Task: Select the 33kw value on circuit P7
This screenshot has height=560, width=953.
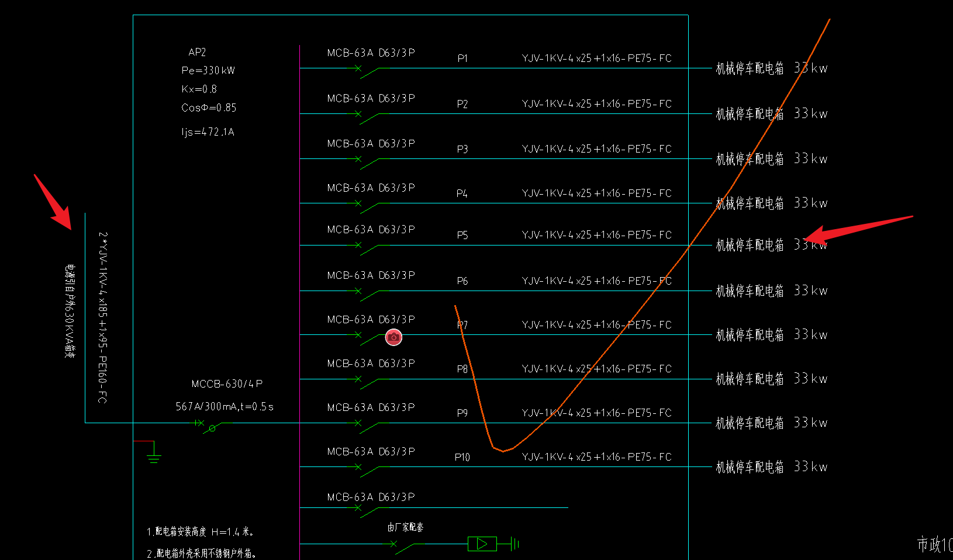Action: coord(811,334)
